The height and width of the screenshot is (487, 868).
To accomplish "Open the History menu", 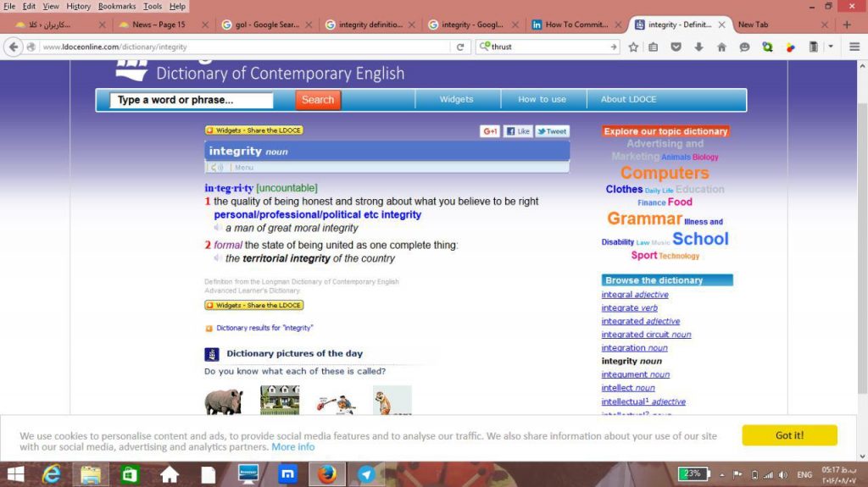I will click(78, 6).
